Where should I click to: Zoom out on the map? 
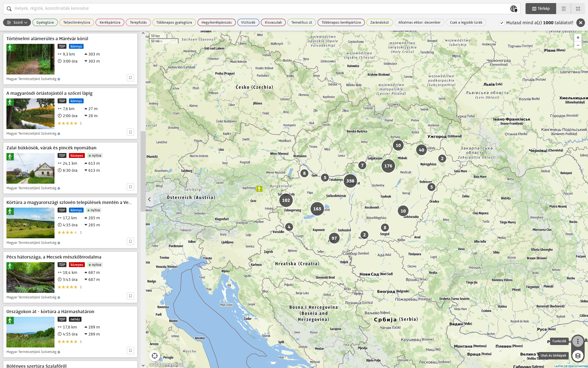click(578, 45)
